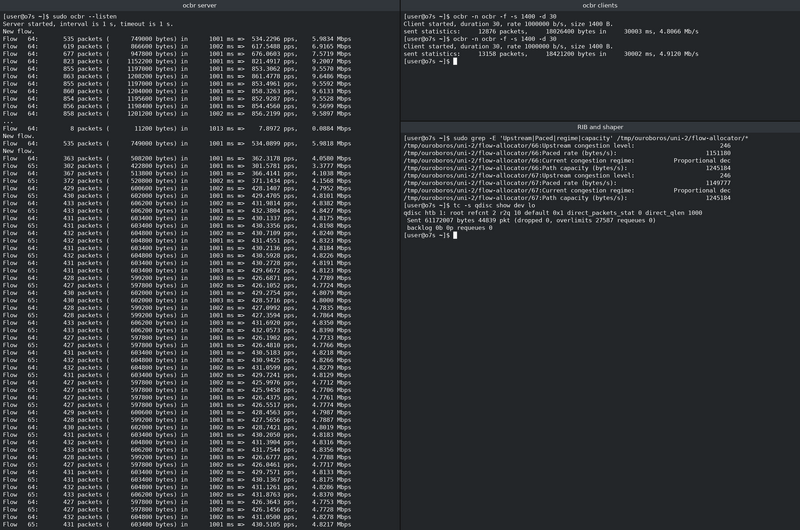This screenshot has height=530, width=800.
Task: Click the value "9.2007 Mbps" in server pane
Action: (331, 61)
